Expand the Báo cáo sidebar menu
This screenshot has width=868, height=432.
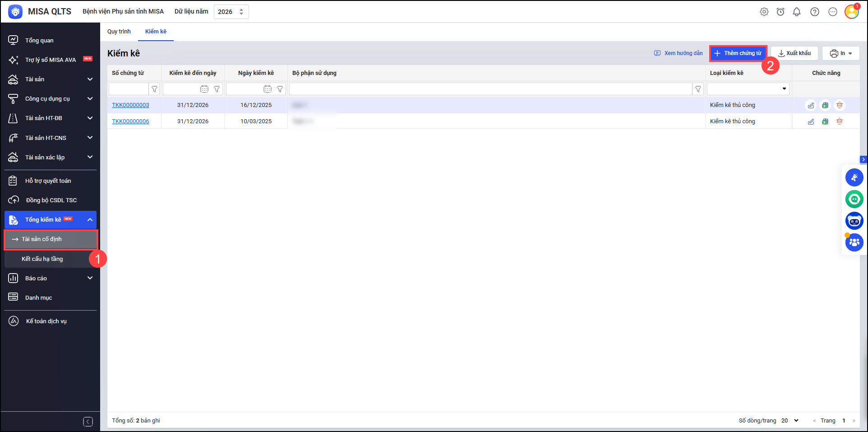(x=90, y=278)
